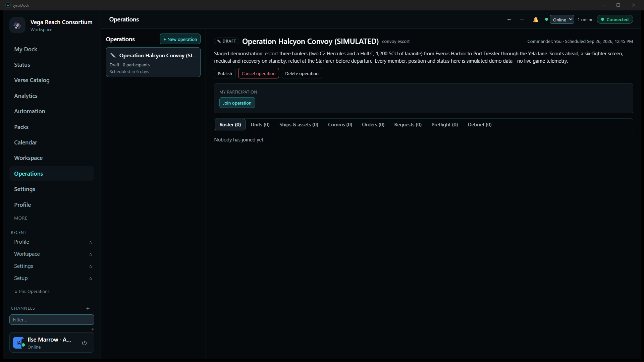Open Calendar in the sidebar
The image size is (644, 362).
pyautogui.click(x=52, y=142)
